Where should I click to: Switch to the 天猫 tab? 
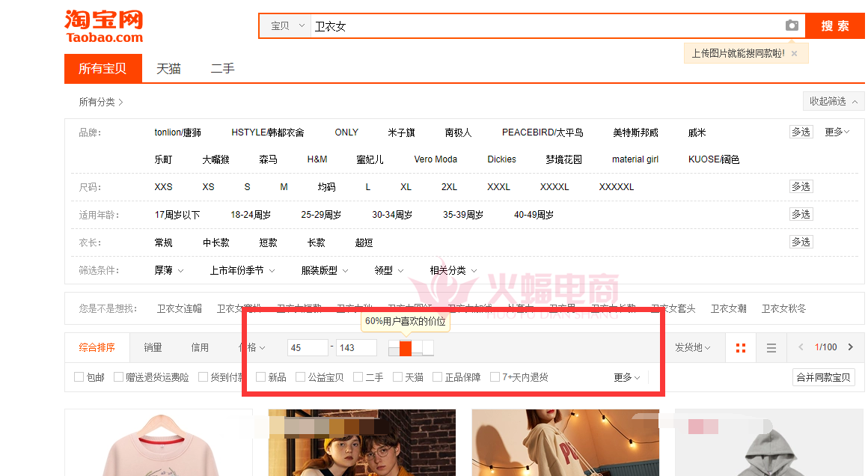pos(168,68)
